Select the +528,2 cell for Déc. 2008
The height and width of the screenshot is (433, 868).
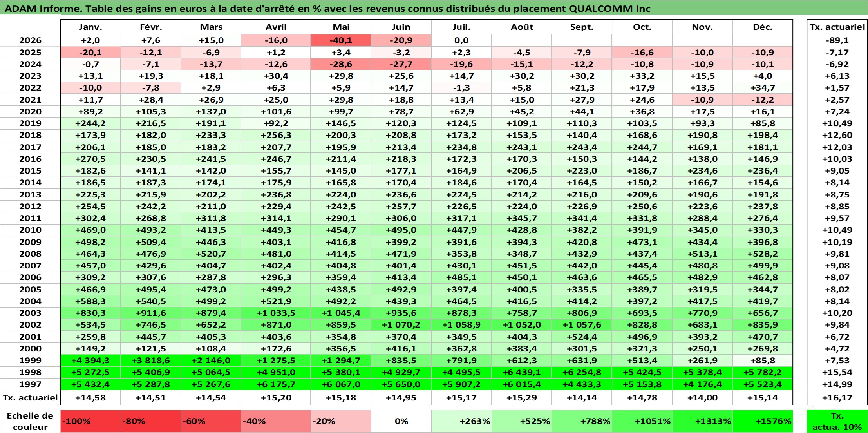763,254
